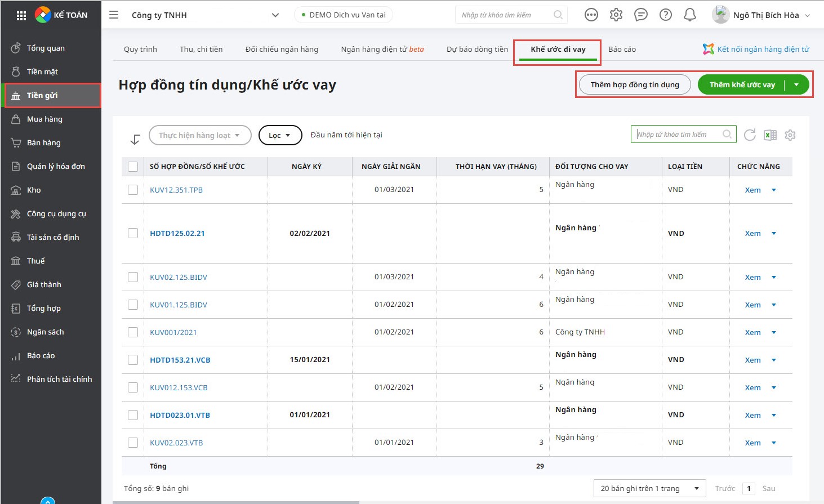Open the Thực hiện hàng loạt dropdown
Image resolution: width=824 pixels, height=504 pixels.
[x=200, y=135]
